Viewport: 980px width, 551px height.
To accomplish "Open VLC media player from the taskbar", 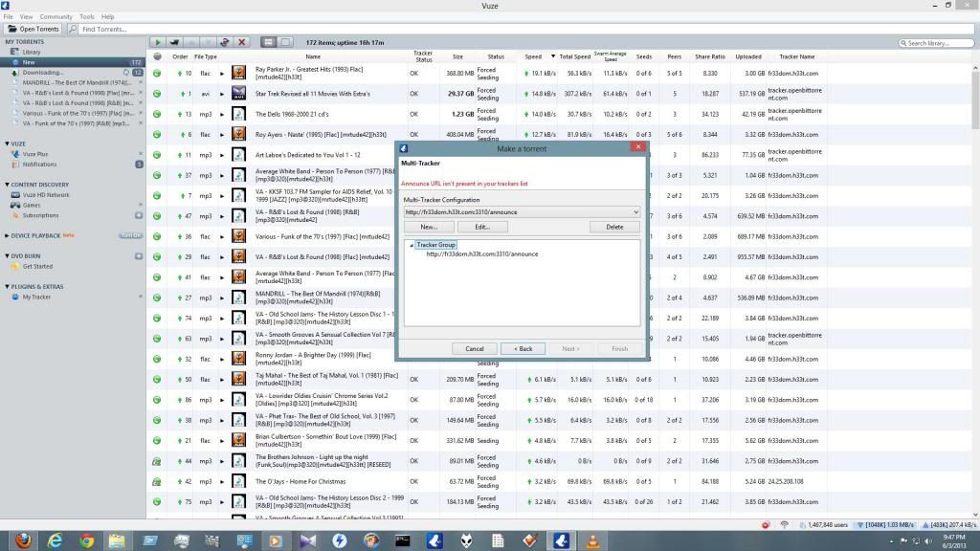I will 592,541.
